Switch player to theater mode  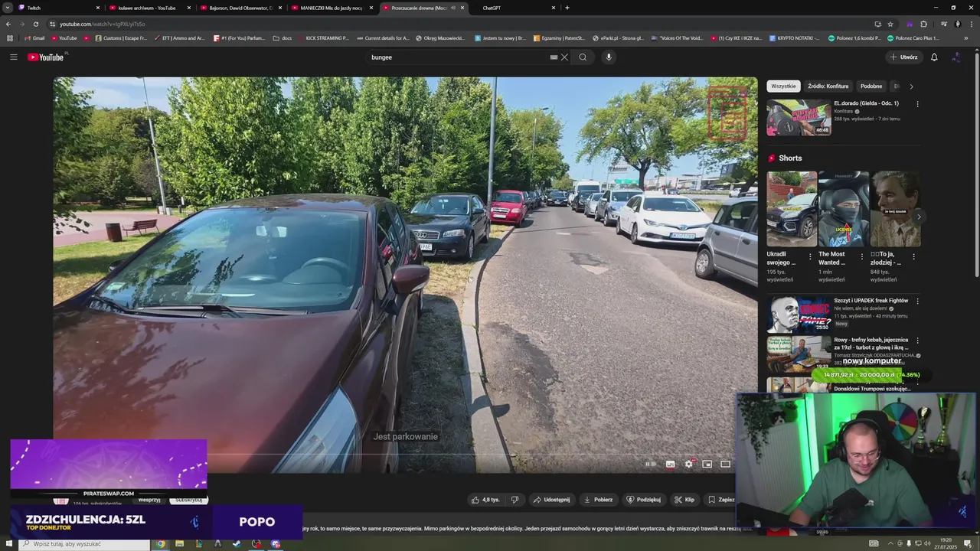(x=725, y=464)
